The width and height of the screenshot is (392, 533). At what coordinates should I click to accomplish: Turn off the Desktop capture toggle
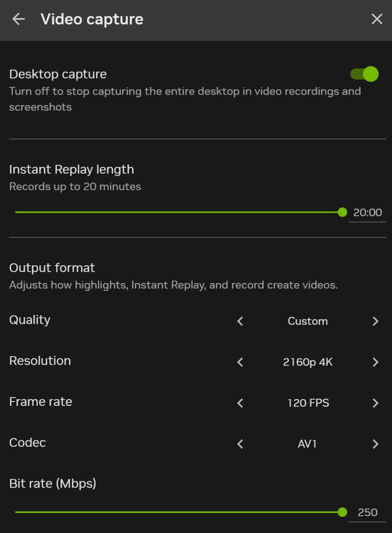click(x=364, y=74)
